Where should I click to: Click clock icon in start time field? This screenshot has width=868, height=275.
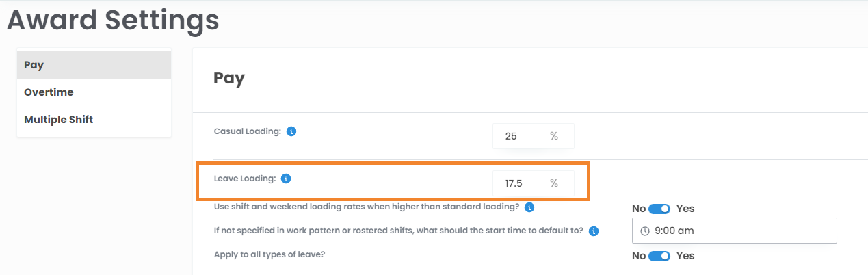645,231
